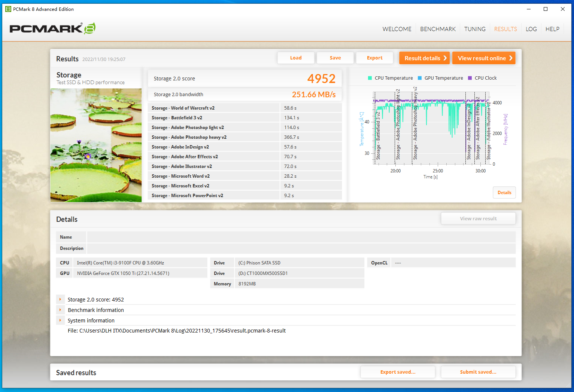The image size is (574, 392).
Task: Open the Log tab
Action: [531, 29]
